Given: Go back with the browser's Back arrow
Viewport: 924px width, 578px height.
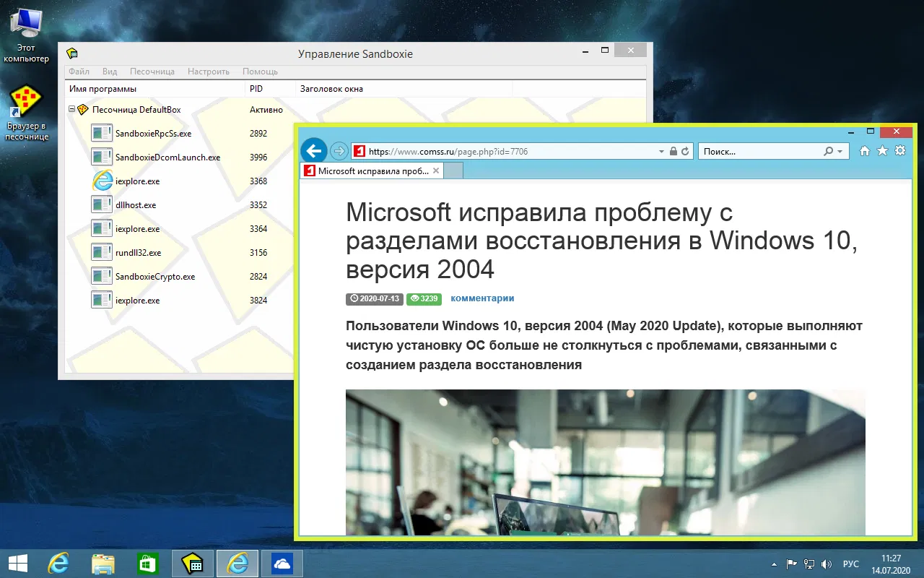Looking at the screenshot, I should coord(313,150).
